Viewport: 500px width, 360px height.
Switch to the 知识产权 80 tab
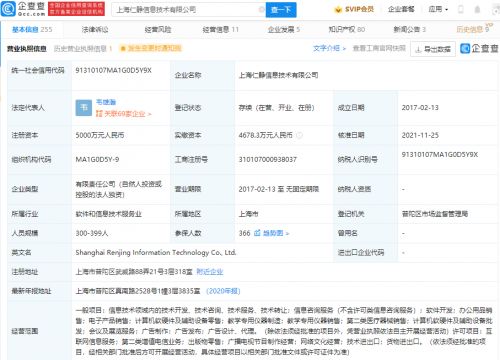[347, 30]
